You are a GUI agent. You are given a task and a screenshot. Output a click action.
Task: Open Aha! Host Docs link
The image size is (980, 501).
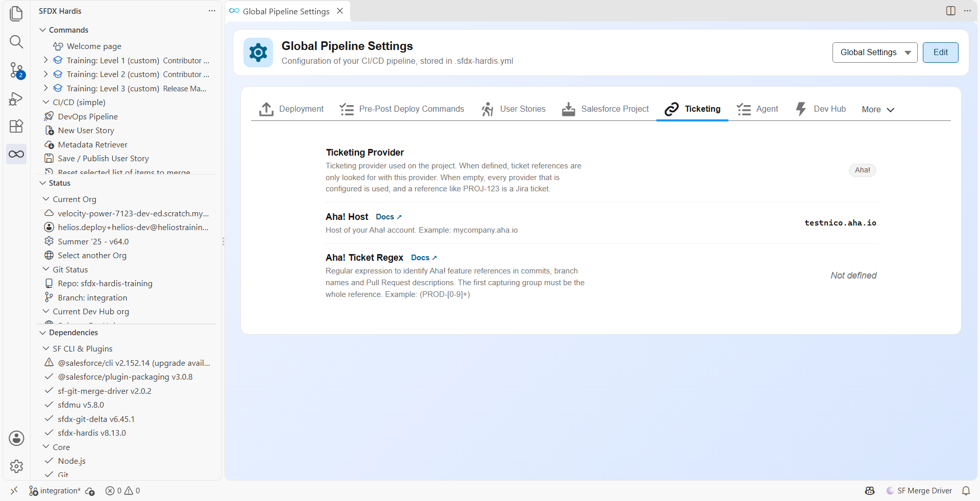388,217
